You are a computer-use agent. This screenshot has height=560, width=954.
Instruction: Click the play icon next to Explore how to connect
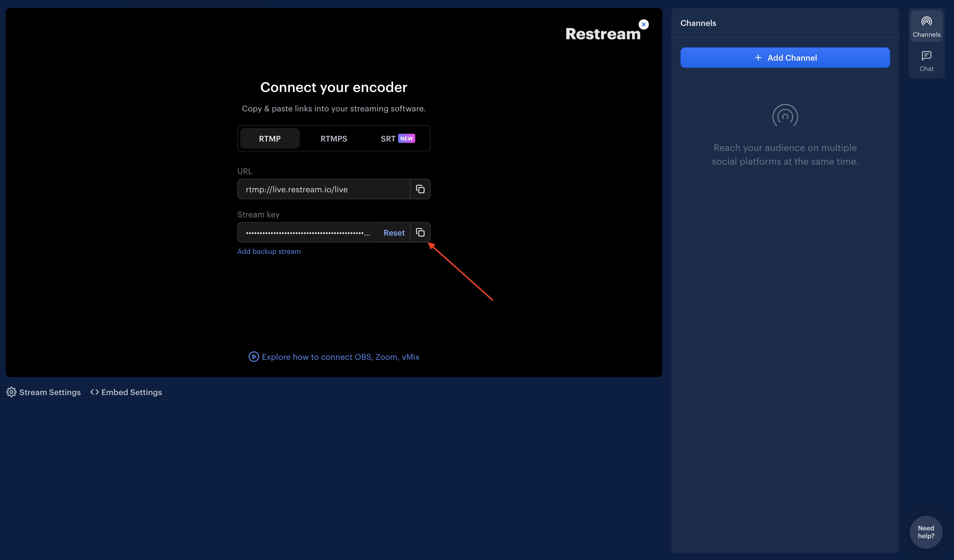tap(253, 357)
